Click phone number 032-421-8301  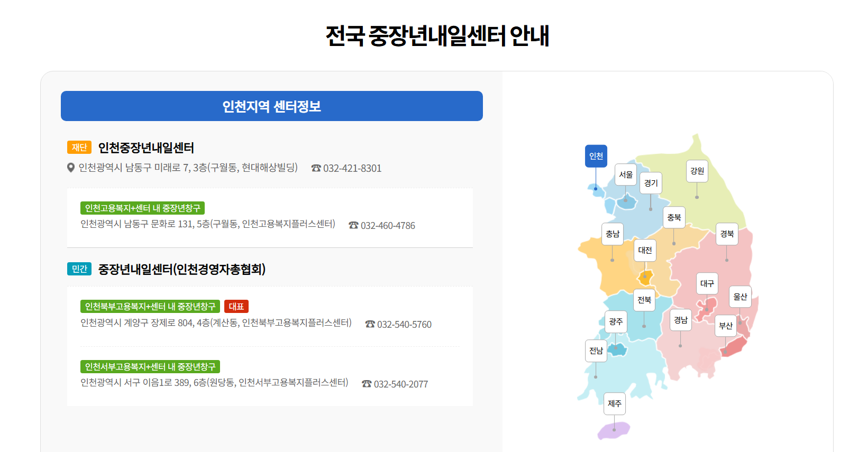(x=352, y=168)
